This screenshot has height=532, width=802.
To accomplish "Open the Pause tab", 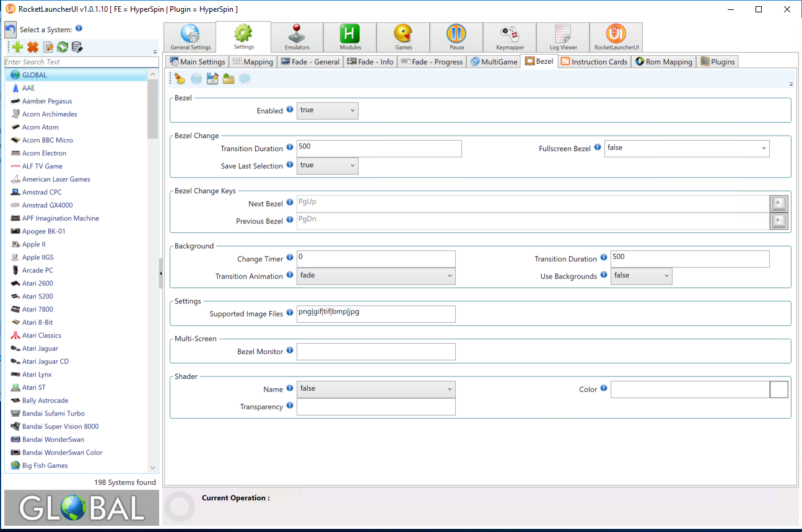I will point(456,38).
